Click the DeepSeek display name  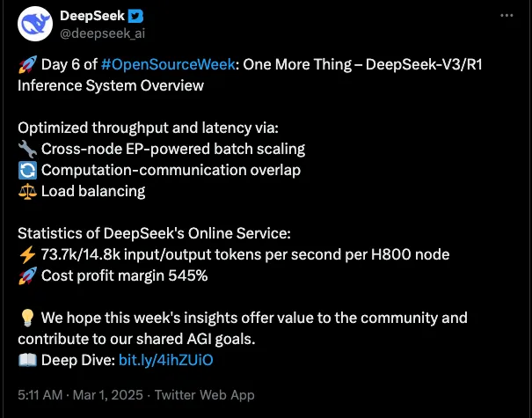(x=92, y=16)
